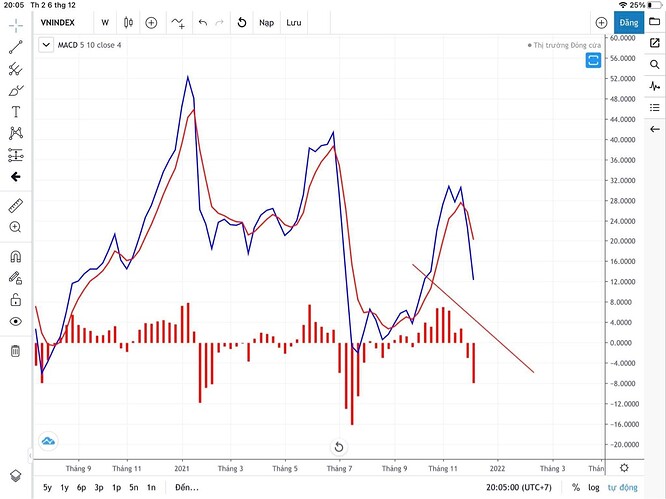This screenshot has height=499, width=666.
Task: Click the blue Đăng publish button
Action: (629, 23)
